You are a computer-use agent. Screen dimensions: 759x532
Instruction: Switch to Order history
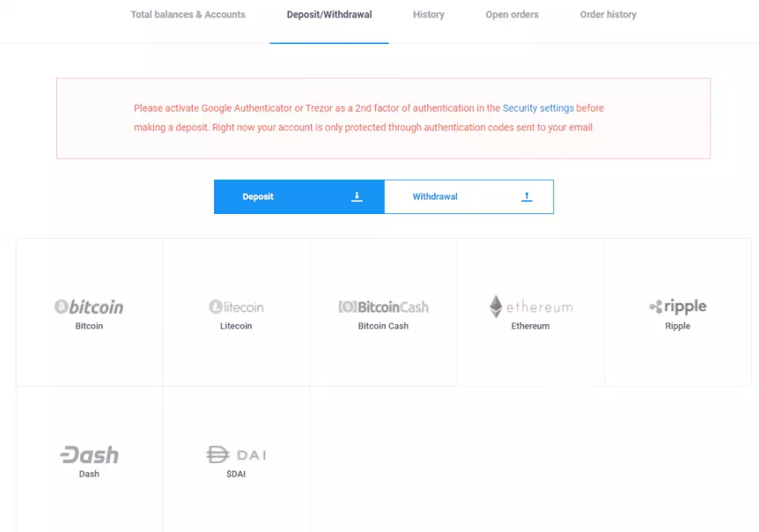(x=607, y=14)
